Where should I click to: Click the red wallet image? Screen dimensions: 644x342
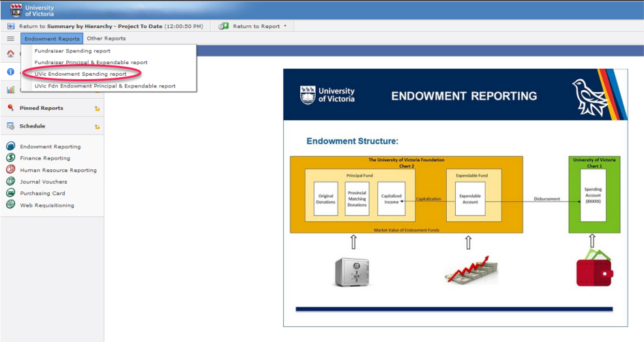594,268
